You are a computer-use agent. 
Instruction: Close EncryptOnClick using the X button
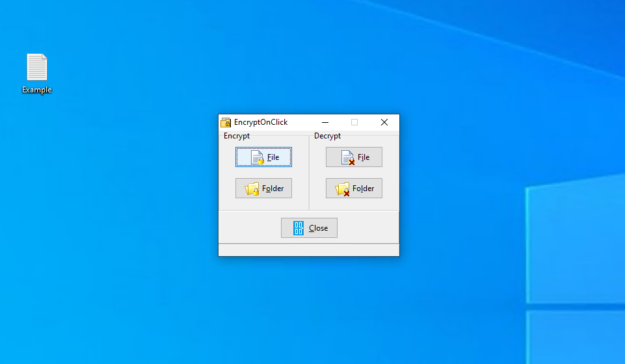click(x=384, y=122)
